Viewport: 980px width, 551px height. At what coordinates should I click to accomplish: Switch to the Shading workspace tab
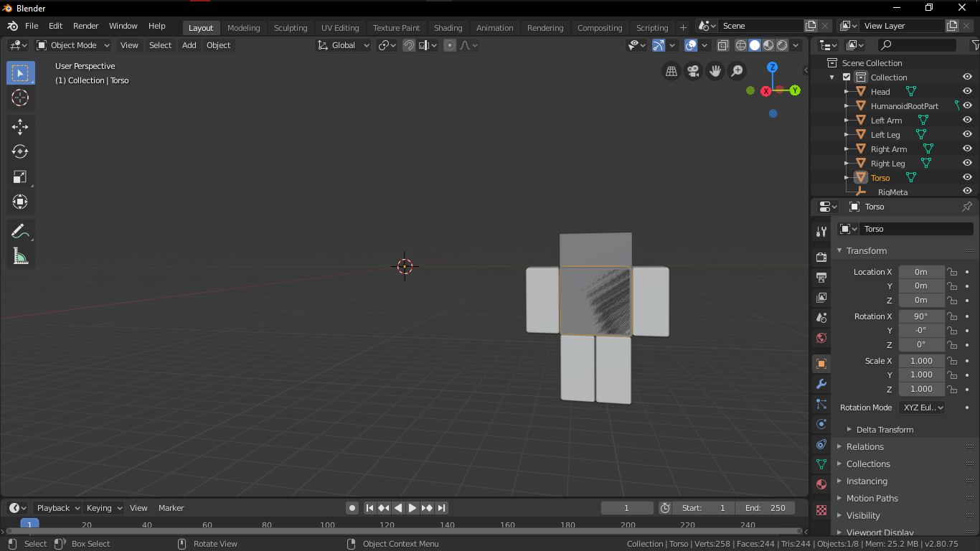[448, 27]
